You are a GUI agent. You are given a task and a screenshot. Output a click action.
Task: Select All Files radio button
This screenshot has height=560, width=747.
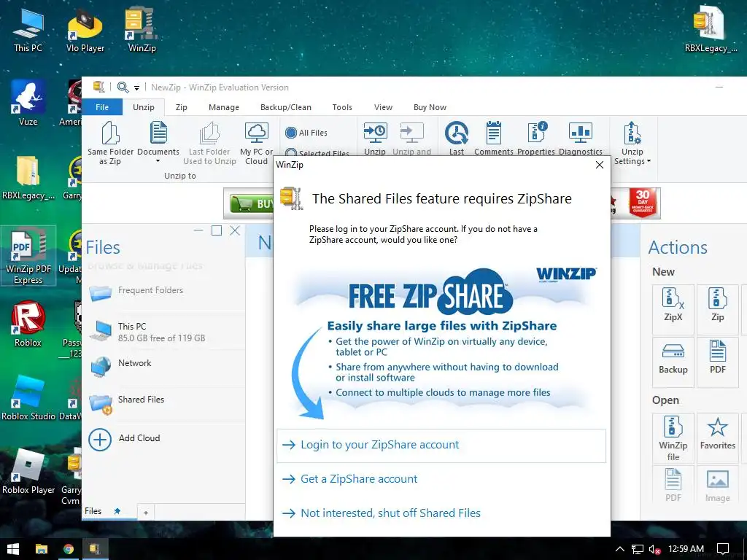tap(291, 133)
